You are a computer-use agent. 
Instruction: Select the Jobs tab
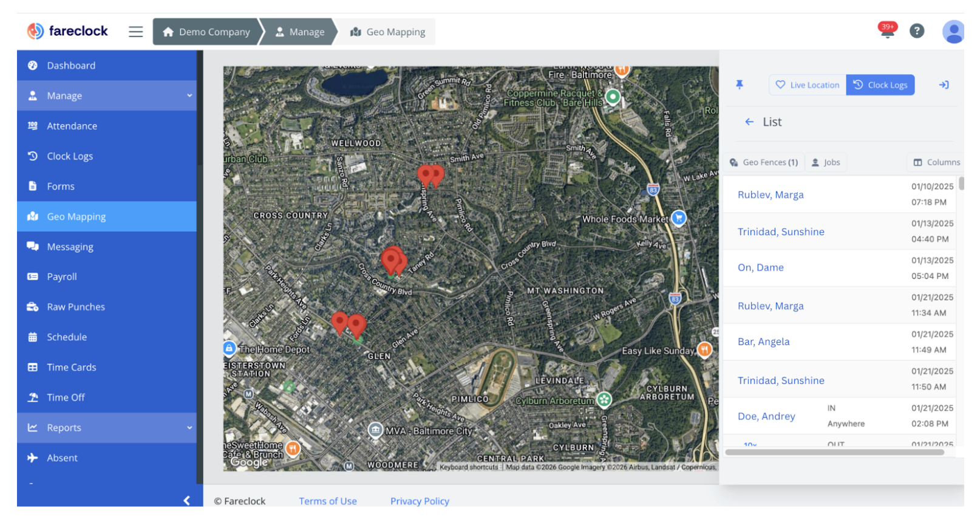(826, 162)
